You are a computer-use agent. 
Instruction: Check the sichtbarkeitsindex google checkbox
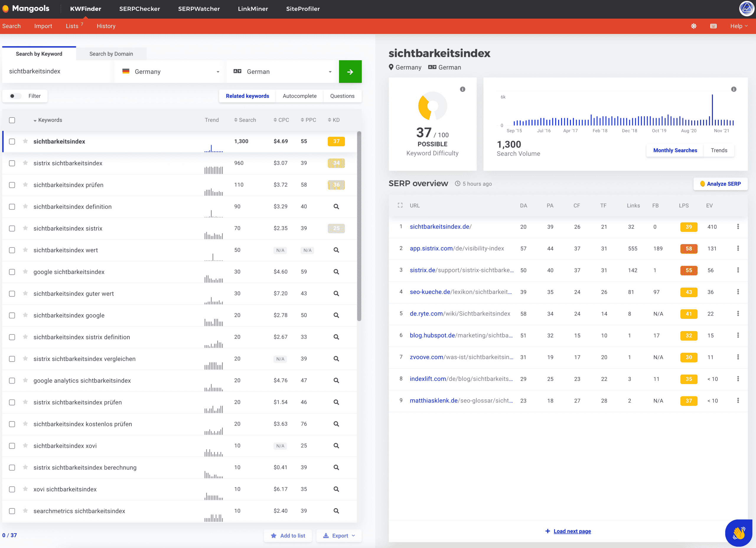(x=12, y=316)
